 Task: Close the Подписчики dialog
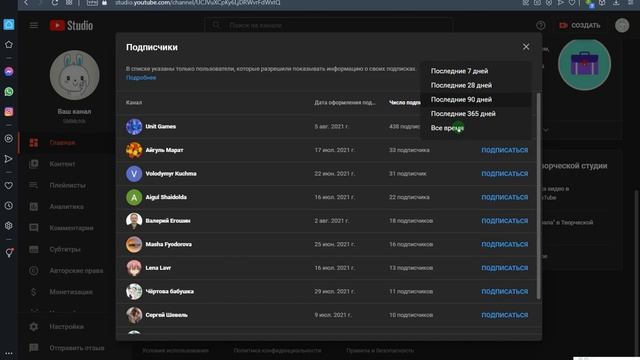[526, 47]
